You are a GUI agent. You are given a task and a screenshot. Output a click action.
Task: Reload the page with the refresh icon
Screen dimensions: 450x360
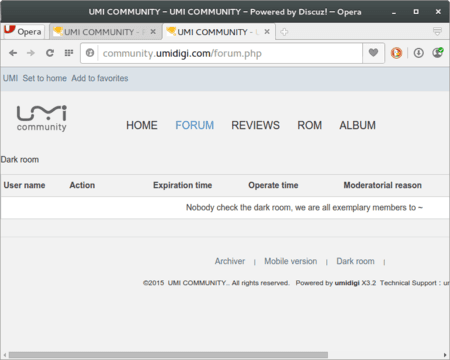tap(50, 53)
